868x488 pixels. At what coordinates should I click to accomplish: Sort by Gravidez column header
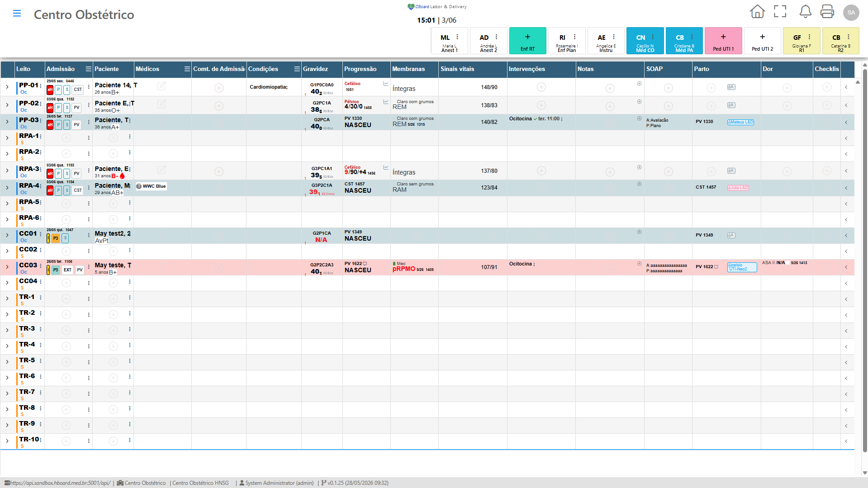tap(315, 69)
